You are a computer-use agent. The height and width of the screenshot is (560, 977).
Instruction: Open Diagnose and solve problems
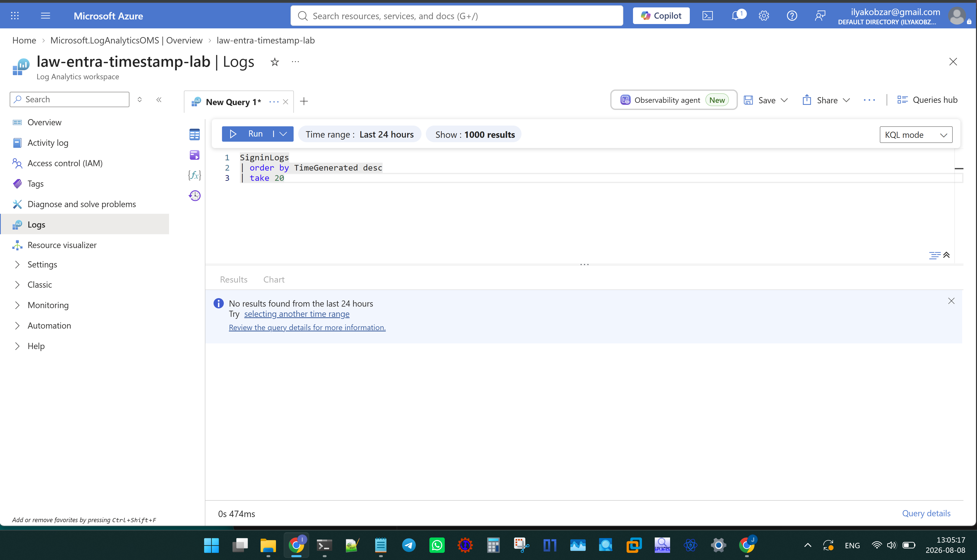point(82,204)
